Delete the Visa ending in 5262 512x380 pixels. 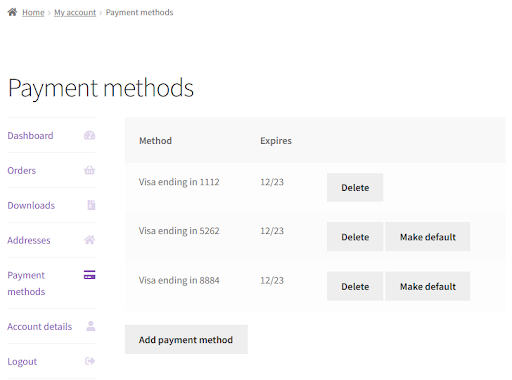click(x=355, y=237)
